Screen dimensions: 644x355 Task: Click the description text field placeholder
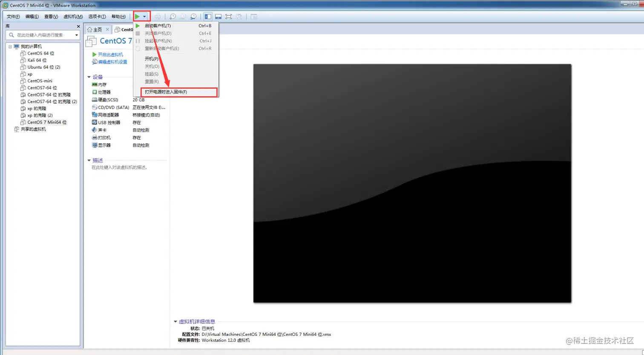click(119, 167)
